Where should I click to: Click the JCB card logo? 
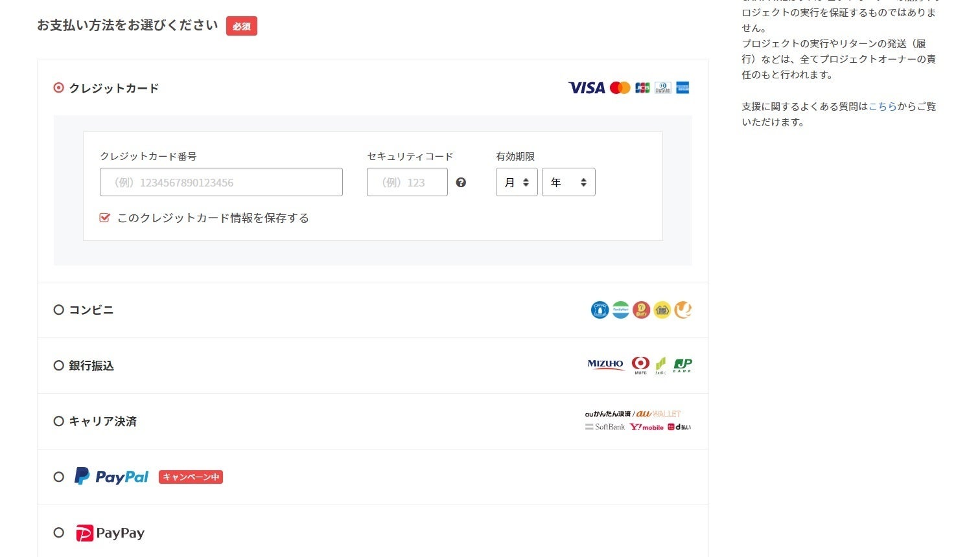pos(642,88)
